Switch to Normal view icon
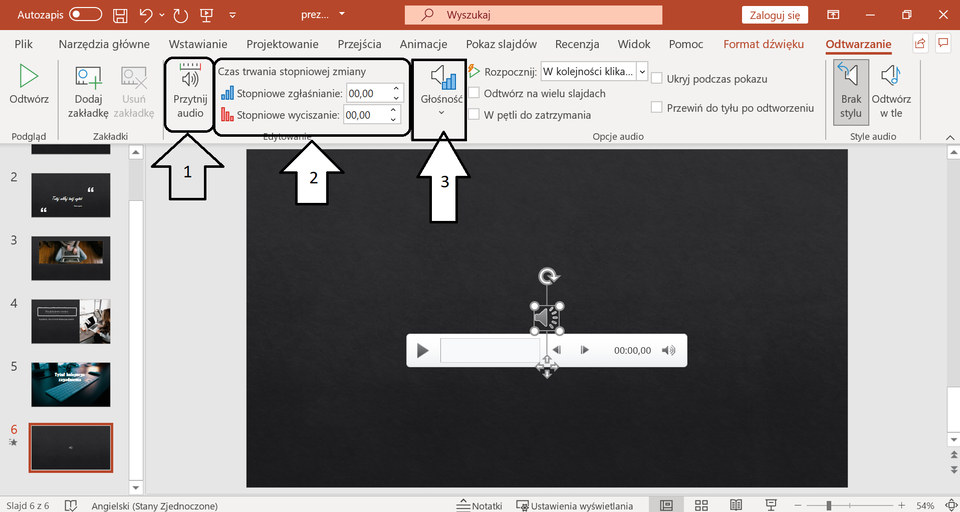 click(666, 505)
